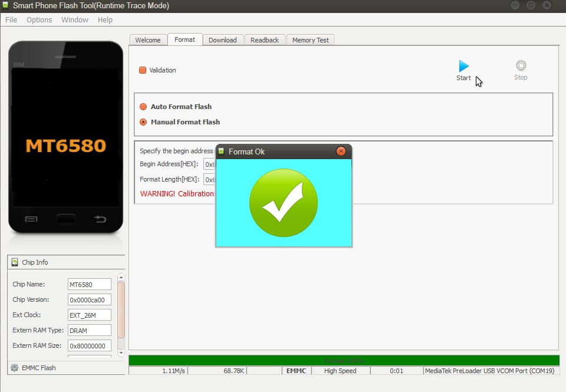Click the Ext Clock field EXT_26M
Screen dimensions: 566x392
click(90, 315)
